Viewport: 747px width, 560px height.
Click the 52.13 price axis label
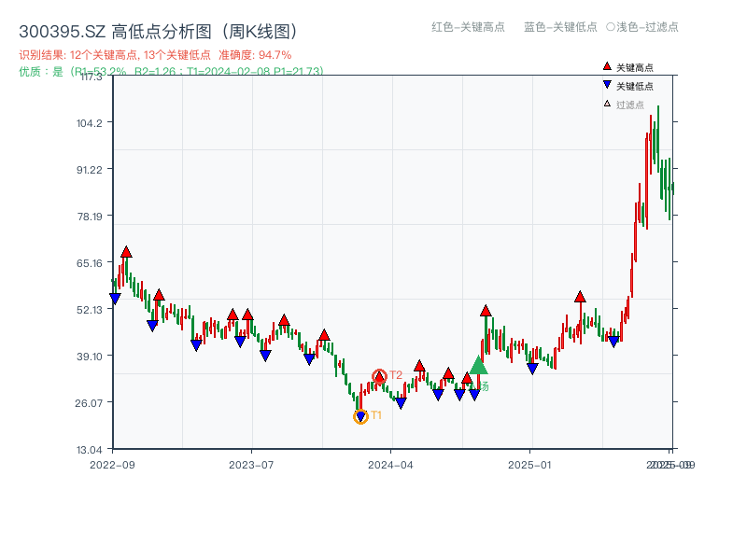pos(90,310)
